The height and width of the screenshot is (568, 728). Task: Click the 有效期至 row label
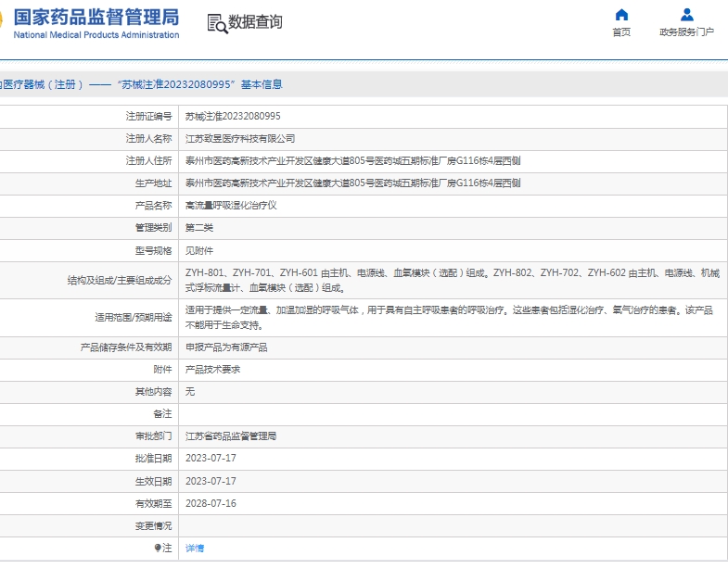[153, 503]
